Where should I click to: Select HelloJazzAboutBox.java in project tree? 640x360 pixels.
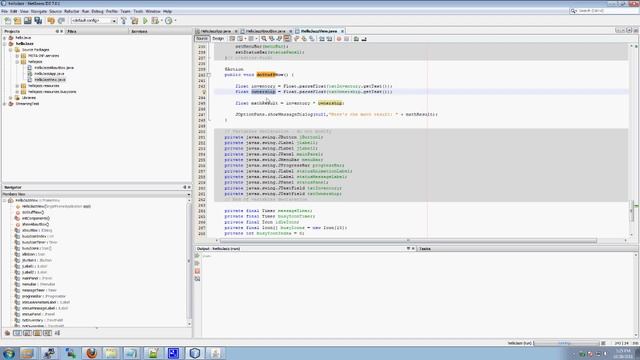54,68
